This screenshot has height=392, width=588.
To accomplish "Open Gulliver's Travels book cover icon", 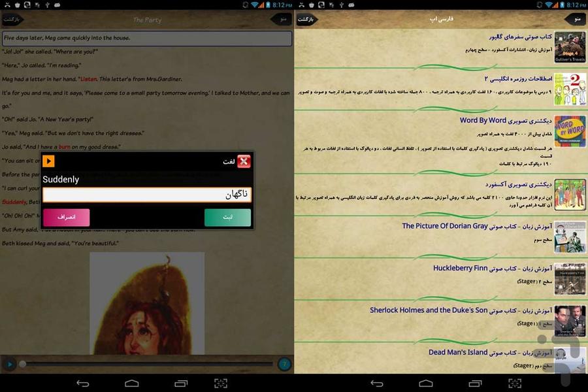I will (x=570, y=46).
